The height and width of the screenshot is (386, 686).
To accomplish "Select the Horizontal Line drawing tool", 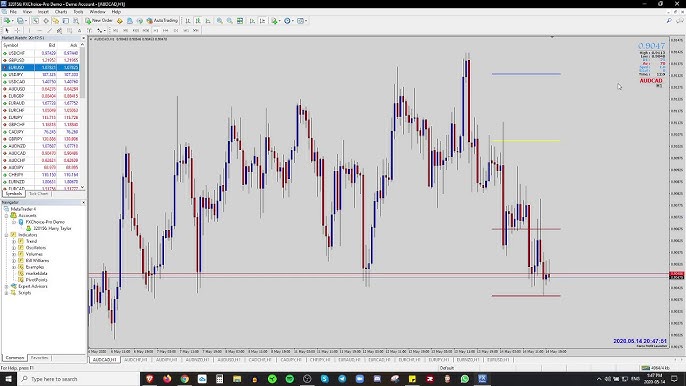I will [39, 30].
